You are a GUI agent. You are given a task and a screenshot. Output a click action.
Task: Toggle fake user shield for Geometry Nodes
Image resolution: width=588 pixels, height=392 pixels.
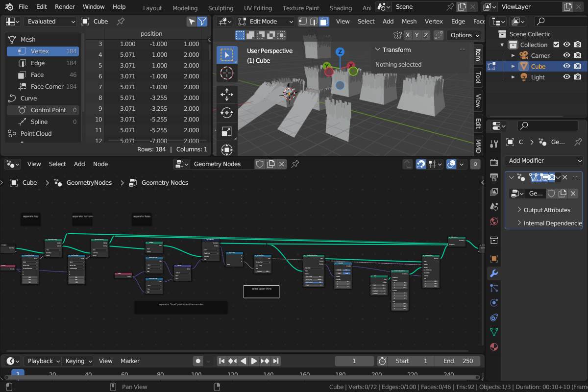[x=260, y=164]
